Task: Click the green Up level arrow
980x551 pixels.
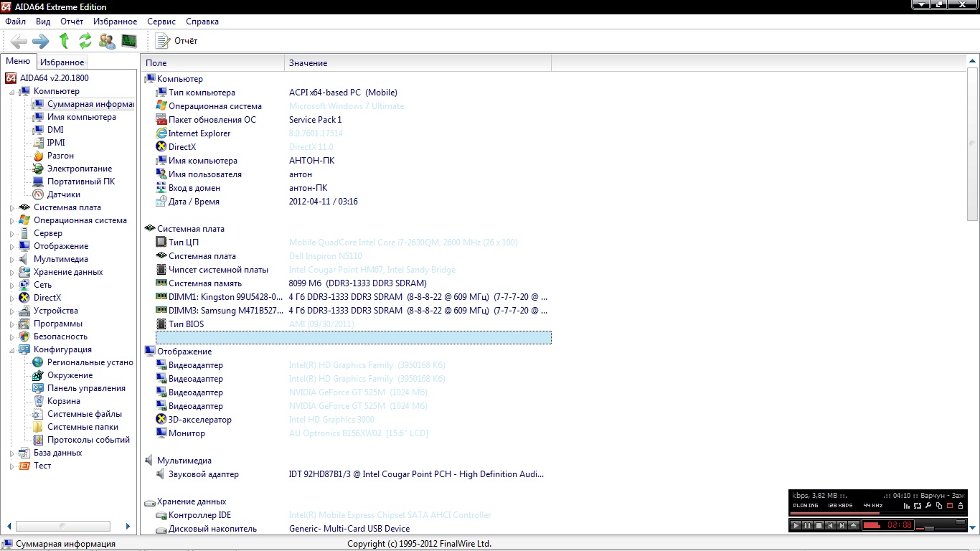Action: pos(64,41)
